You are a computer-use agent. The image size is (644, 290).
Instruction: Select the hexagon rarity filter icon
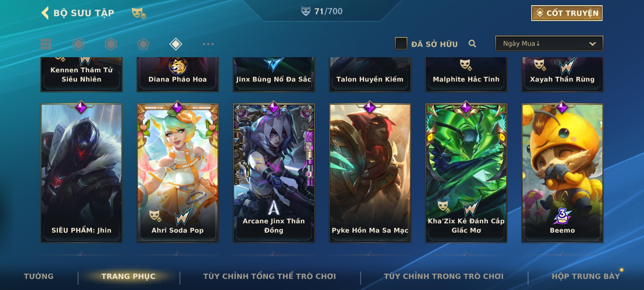pyautogui.click(x=111, y=44)
